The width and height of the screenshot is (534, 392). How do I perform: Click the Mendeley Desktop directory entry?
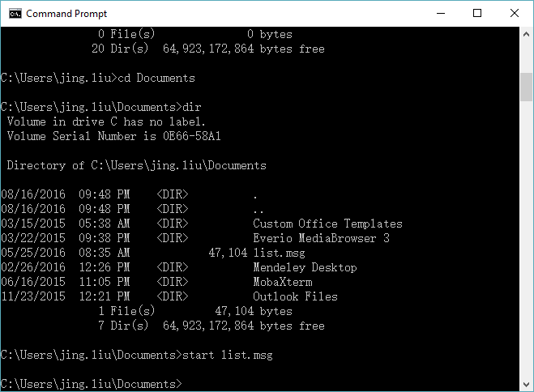179,267
